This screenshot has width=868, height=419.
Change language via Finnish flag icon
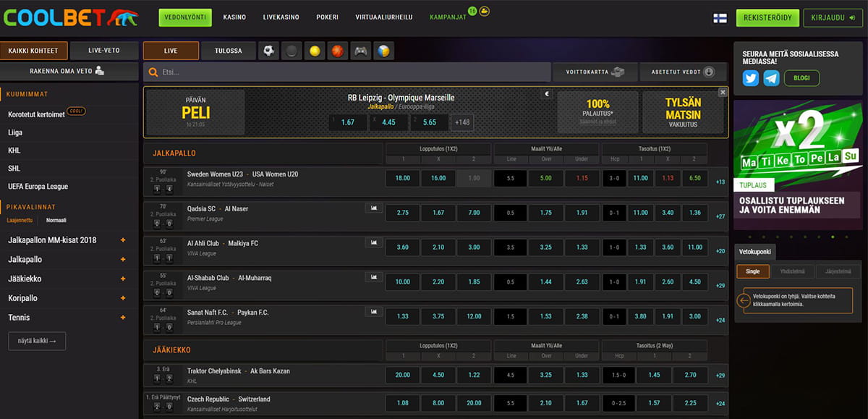[x=720, y=18]
